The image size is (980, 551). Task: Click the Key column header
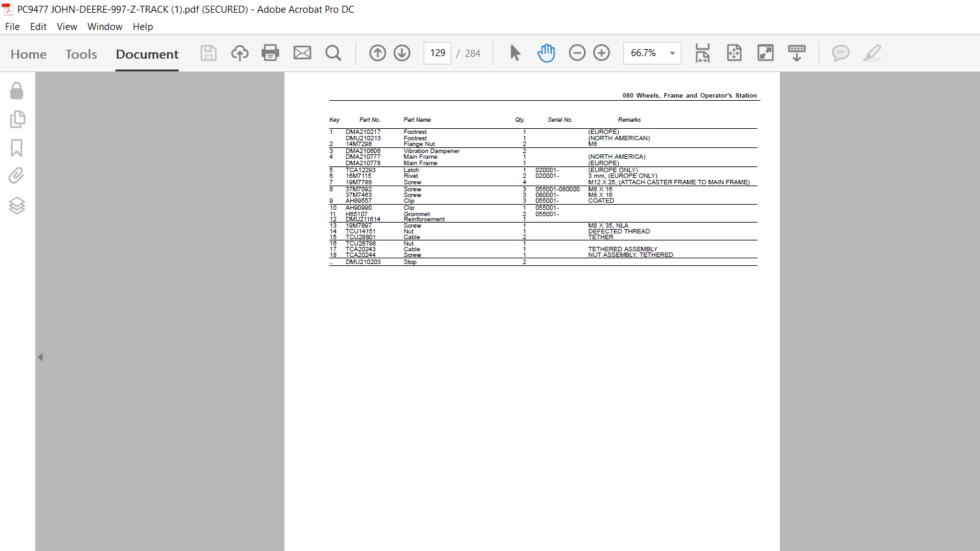[334, 120]
